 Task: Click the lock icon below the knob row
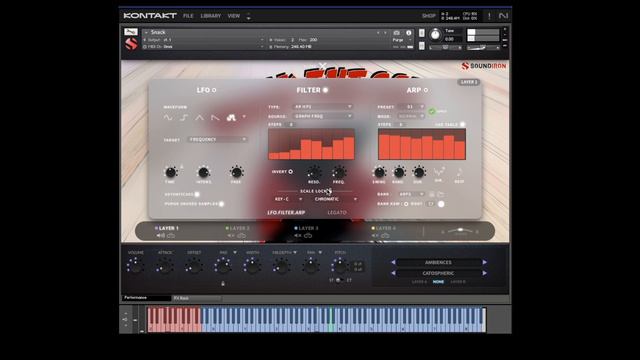point(223,283)
